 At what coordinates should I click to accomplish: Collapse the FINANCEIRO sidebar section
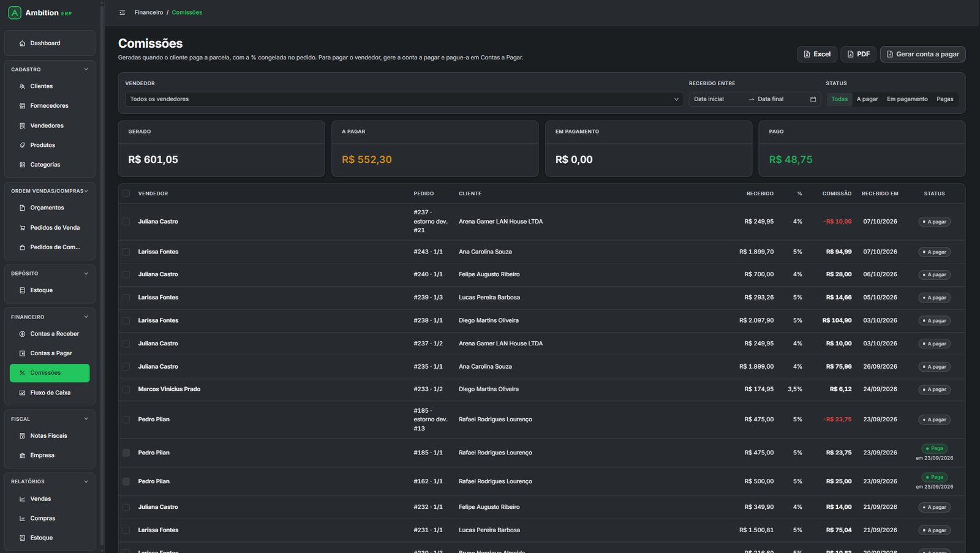tap(86, 317)
